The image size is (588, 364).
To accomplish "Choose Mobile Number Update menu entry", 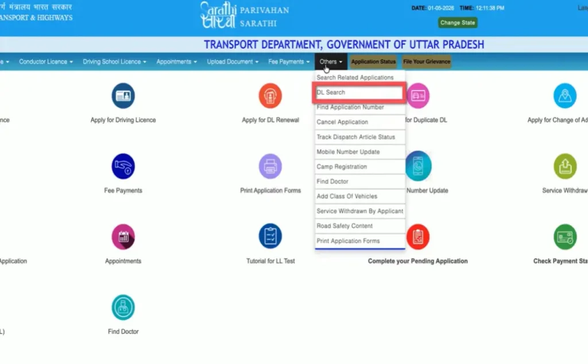I will tap(359, 152).
